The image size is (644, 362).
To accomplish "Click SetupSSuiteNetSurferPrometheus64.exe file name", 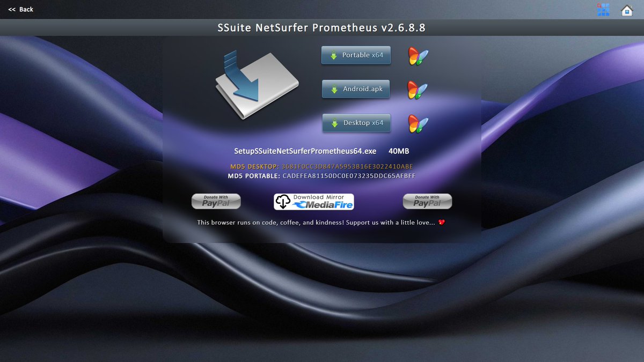I will click(x=305, y=151).
